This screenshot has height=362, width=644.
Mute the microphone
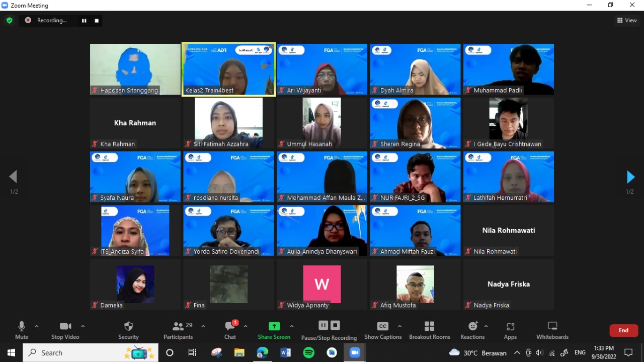pyautogui.click(x=21, y=330)
